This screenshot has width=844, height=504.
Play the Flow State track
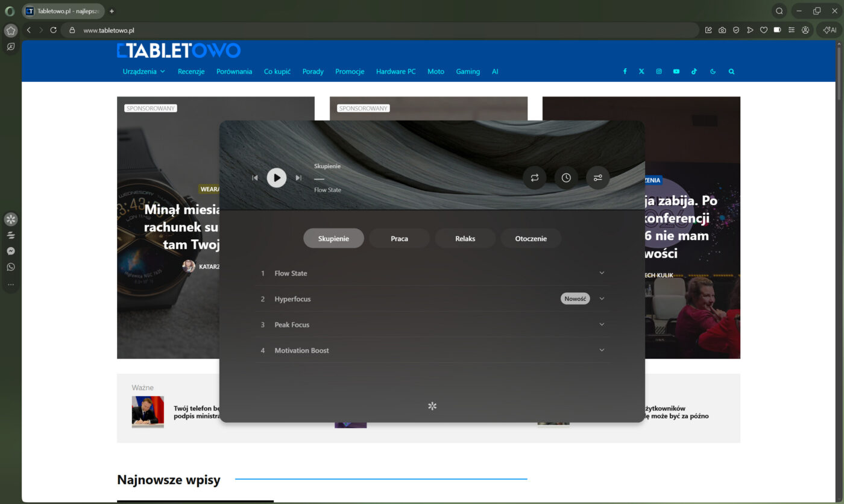click(277, 178)
